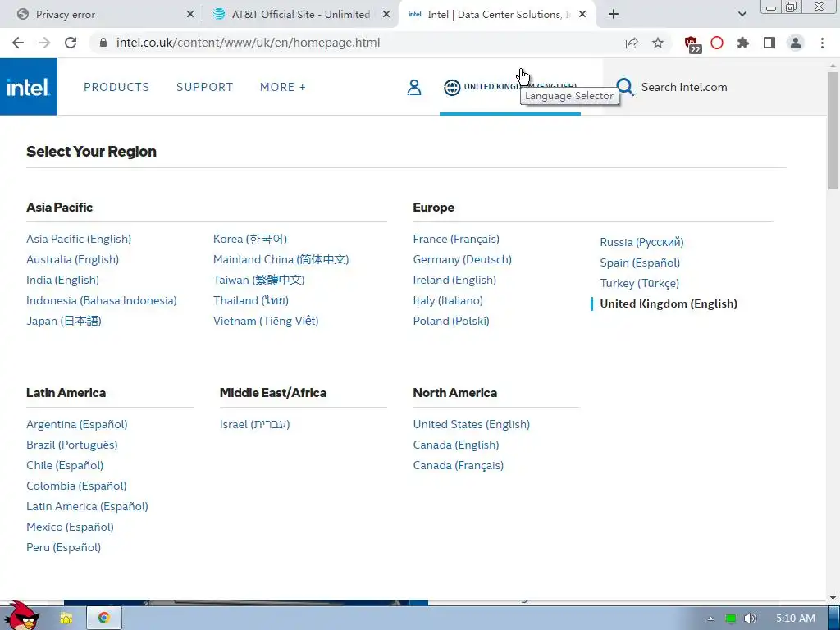
Task: Open a new tab with plus button
Action: [614, 15]
